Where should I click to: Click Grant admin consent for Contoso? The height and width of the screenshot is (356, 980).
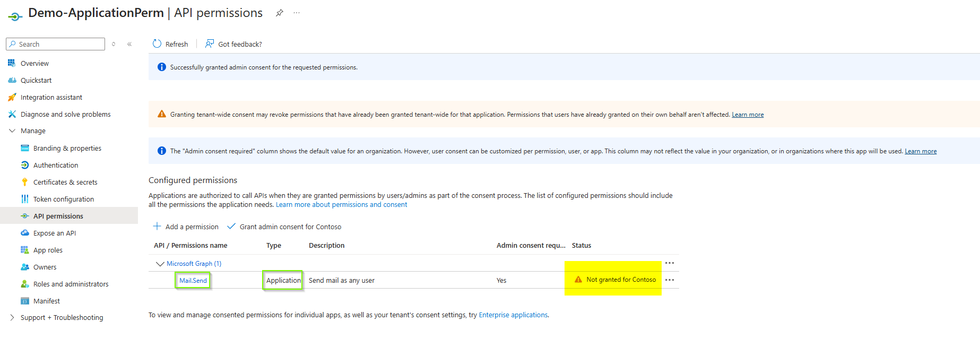click(284, 227)
